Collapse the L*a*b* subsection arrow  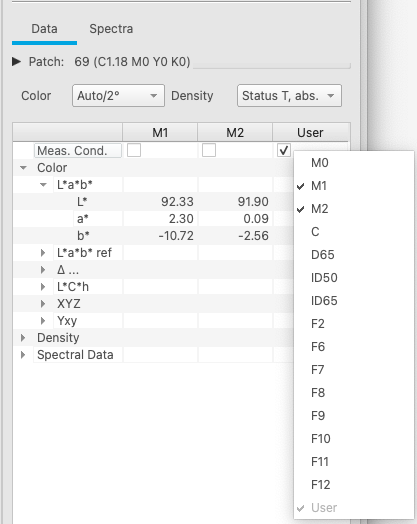tap(43, 185)
